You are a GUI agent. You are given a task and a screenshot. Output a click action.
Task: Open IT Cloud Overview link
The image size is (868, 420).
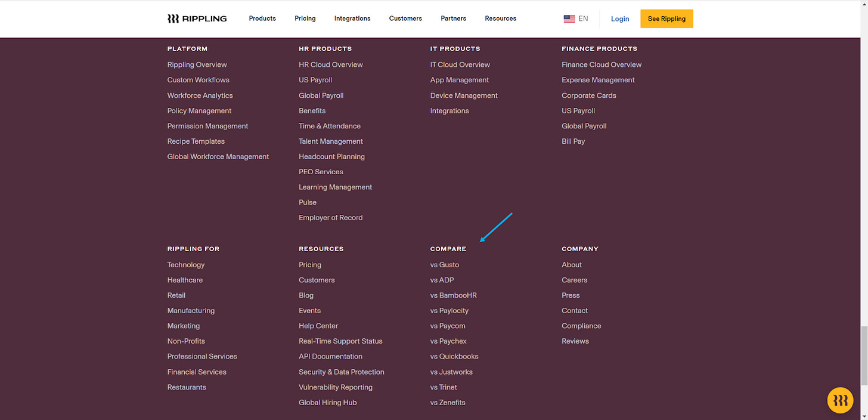click(460, 64)
